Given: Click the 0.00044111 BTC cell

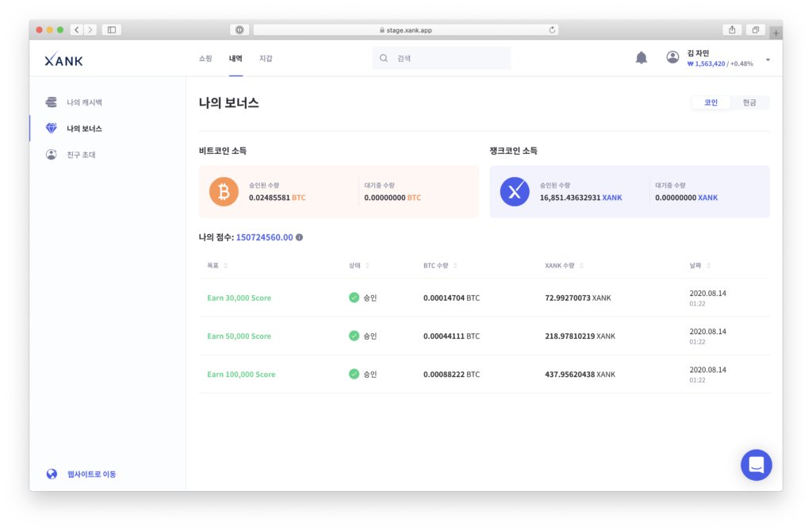Looking at the screenshot, I should click(451, 336).
